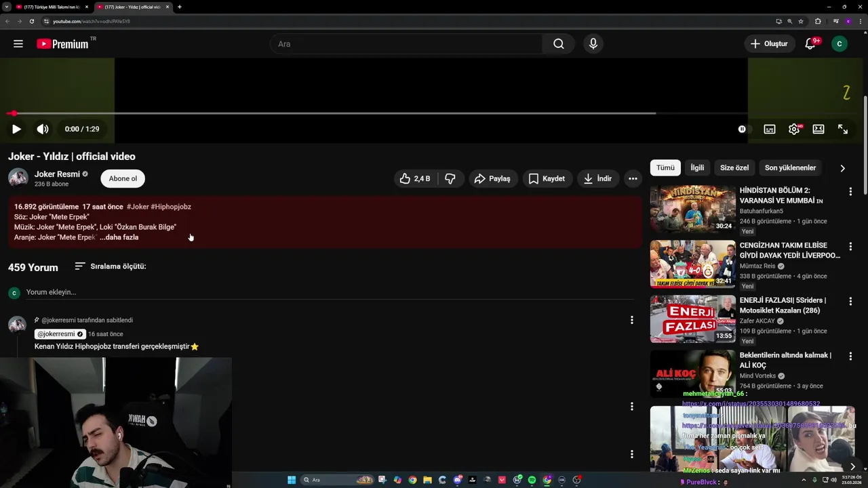Open search tabs dropdown in browser
Screen dimensions: 868x488
[6, 7]
